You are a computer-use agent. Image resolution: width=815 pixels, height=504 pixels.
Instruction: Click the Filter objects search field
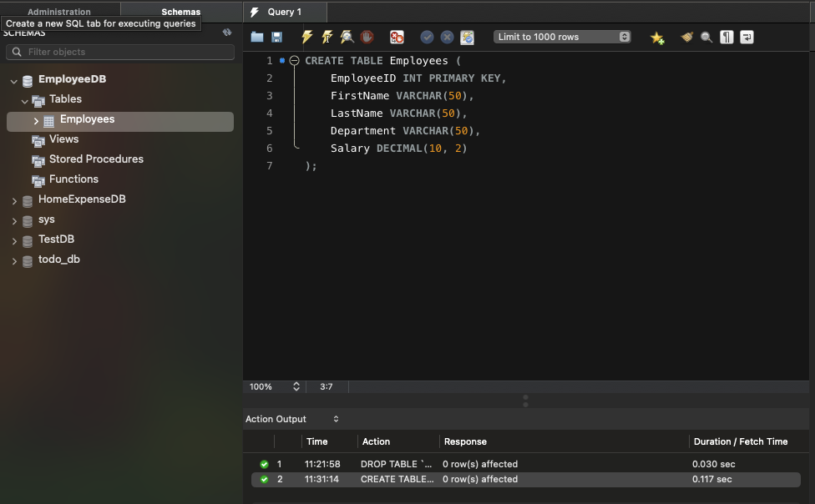pyautogui.click(x=120, y=52)
